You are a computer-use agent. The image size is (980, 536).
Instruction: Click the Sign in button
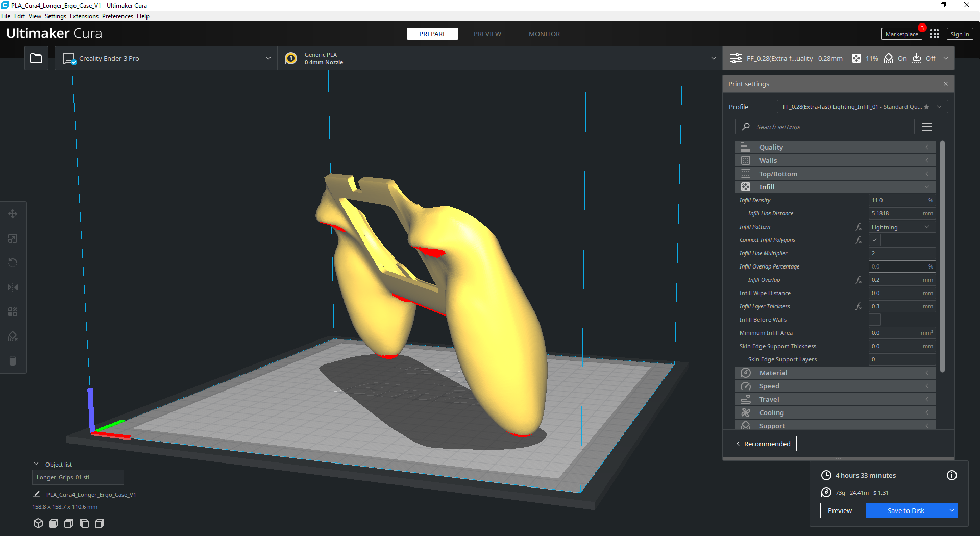(960, 34)
